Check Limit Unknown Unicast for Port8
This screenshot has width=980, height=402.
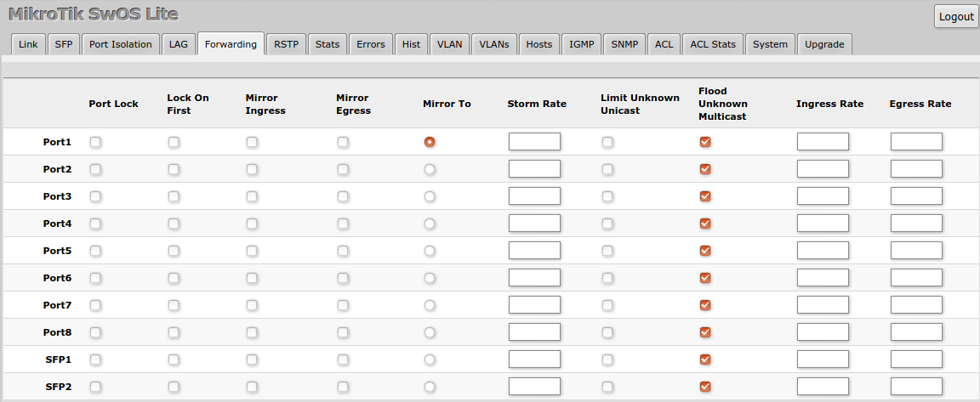pos(607,332)
